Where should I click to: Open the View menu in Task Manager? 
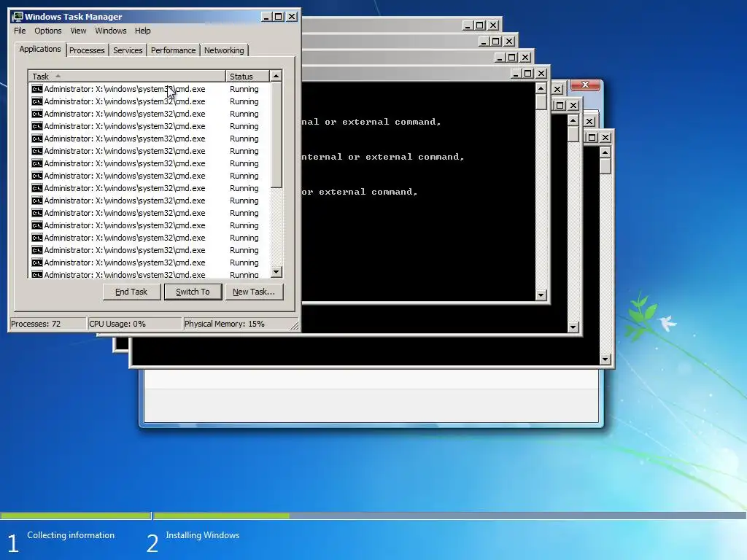click(x=78, y=31)
